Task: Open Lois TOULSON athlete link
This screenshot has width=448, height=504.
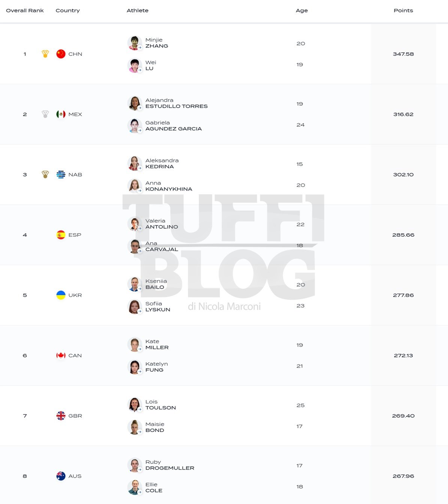Action: [x=161, y=405]
